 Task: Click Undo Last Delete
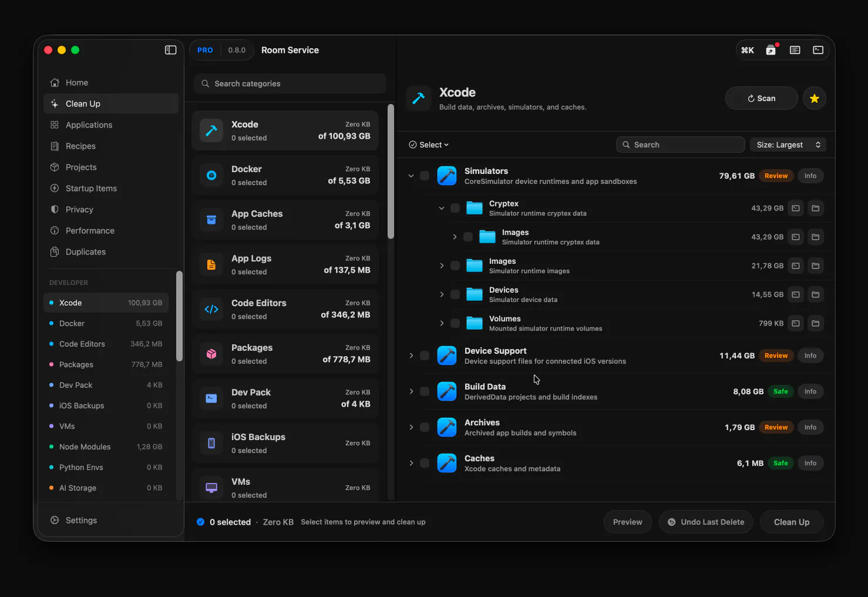[706, 522]
